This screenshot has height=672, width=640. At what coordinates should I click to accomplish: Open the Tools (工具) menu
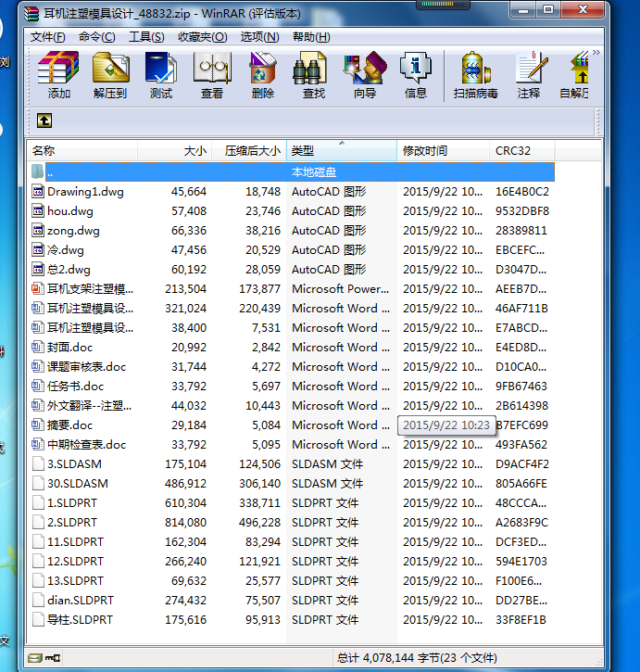coord(146,37)
